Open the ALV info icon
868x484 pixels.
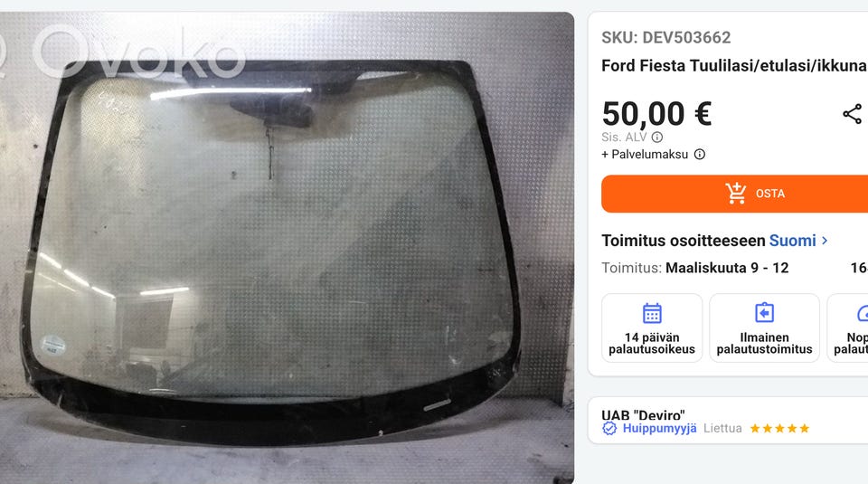(657, 137)
